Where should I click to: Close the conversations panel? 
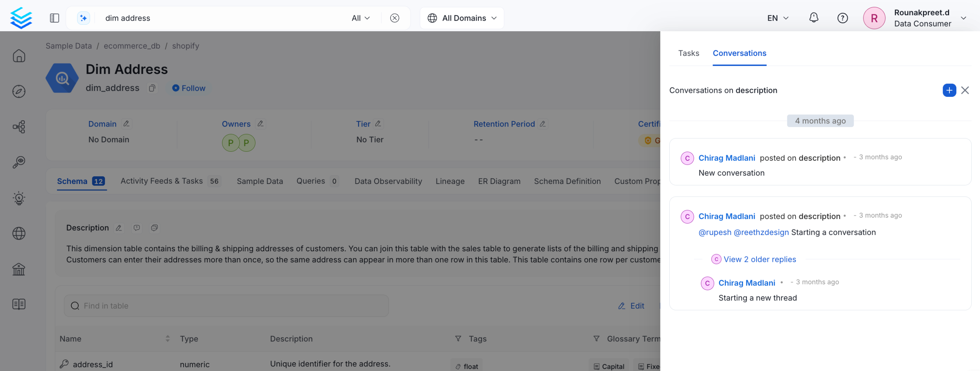coord(965,91)
